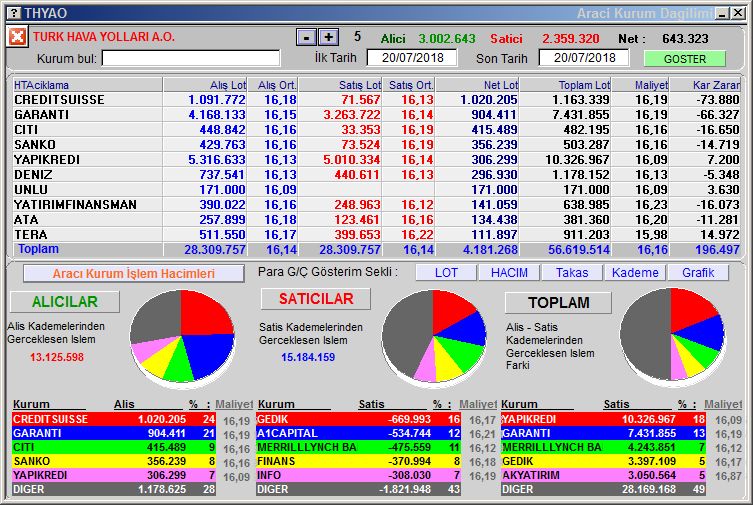Click the Satici value 2.359.320
The height and width of the screenshot is (505, 753).
tap(571, 38)
